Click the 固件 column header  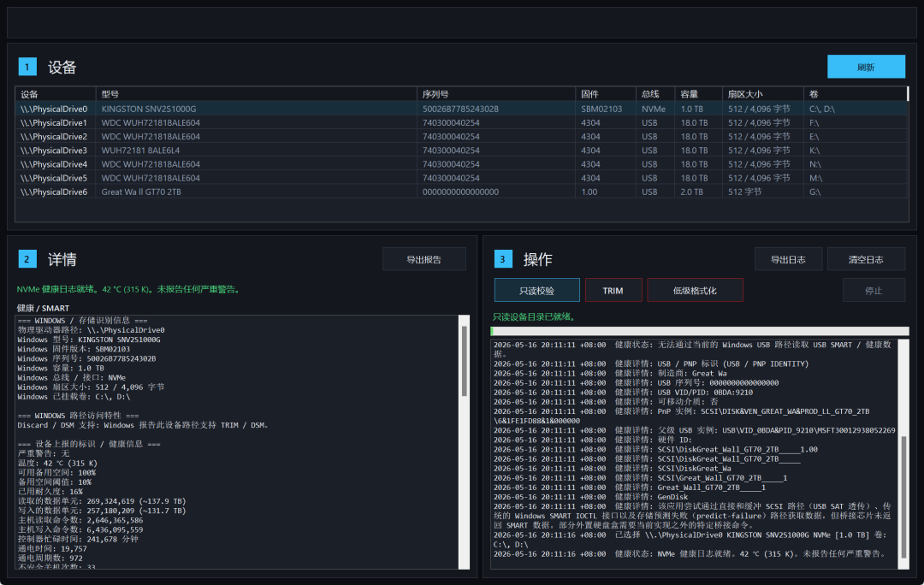(606, 94)
